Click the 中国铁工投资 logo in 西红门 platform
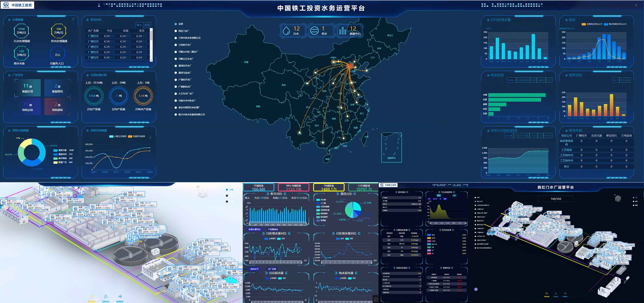This screenshot has width=644, height=303. 388,185
